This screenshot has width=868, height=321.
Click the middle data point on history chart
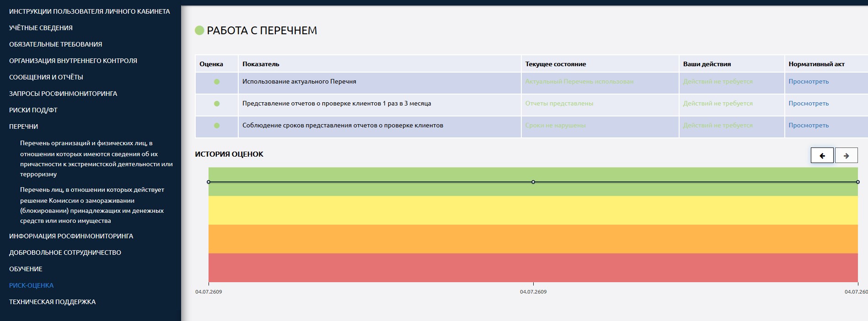point(533,182)
